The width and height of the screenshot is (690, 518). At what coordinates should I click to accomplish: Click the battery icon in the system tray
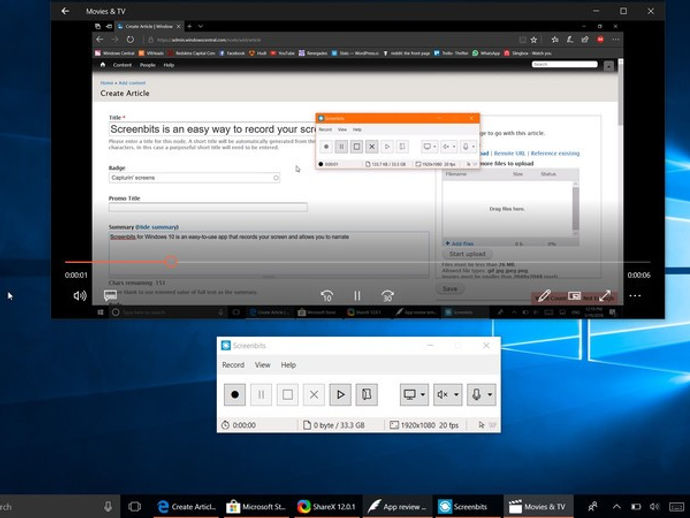(x=636, y=507)
